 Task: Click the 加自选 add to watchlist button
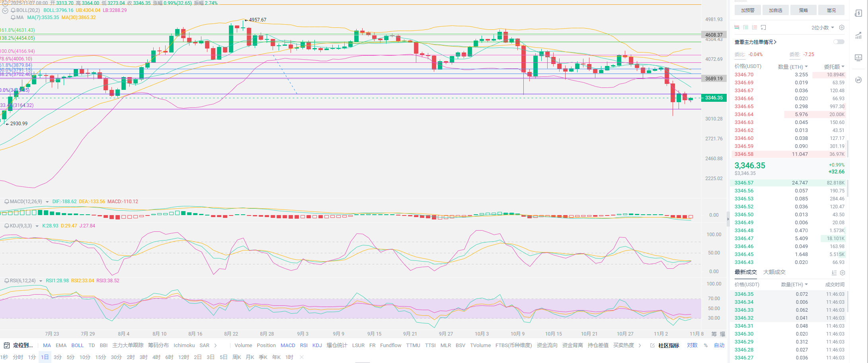[x=775, y=10]
